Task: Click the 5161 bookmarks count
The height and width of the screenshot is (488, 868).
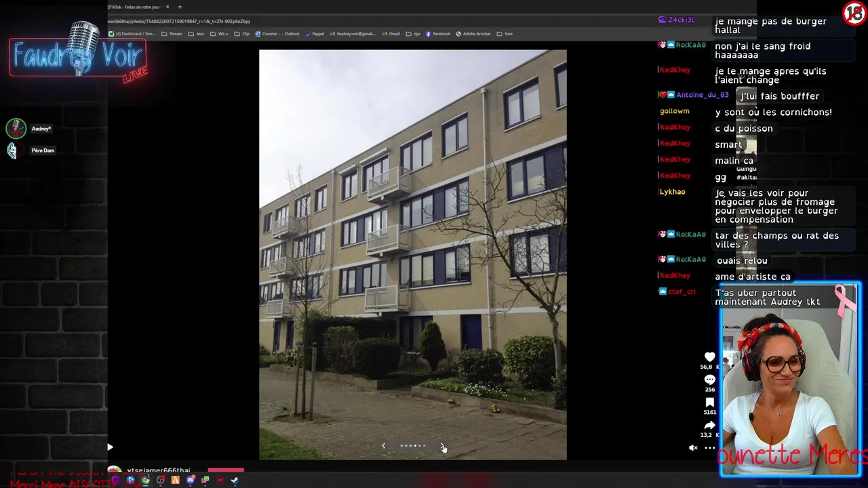Action: [709, 412]
